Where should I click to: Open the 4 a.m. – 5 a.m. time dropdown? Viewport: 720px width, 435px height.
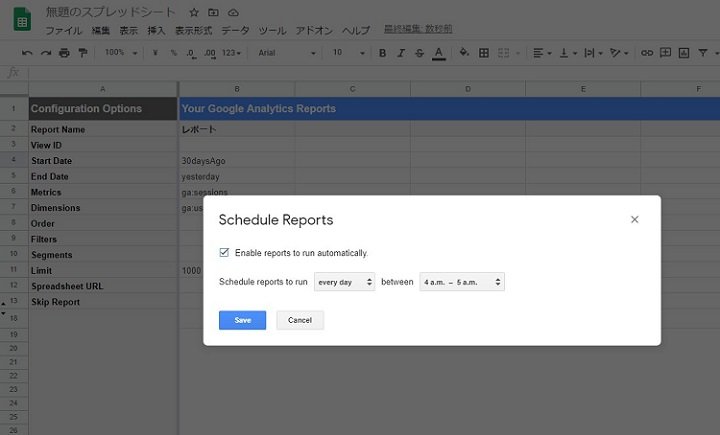tap(462, 282)
